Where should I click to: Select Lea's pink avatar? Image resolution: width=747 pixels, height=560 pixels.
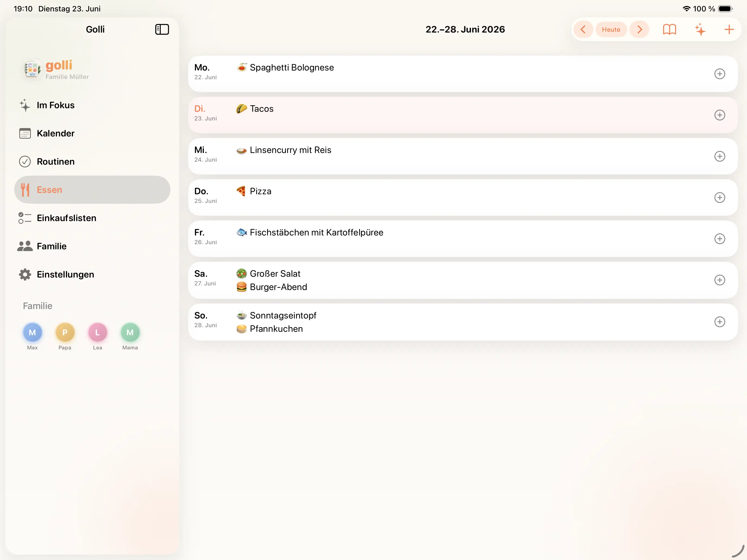click(x=98, y=332)
